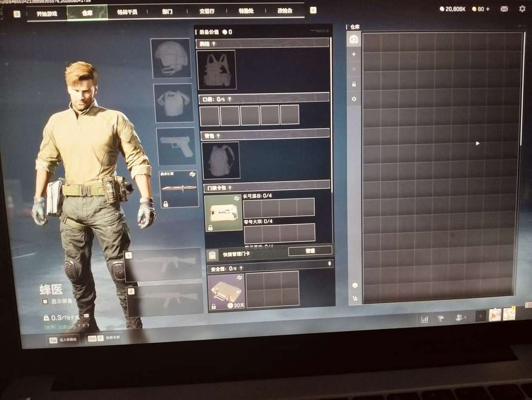This screenshot has height=400, width=532.
Task: Select secondary weapon slot 2
Action: pyautogui.click(x=166, y=300)
